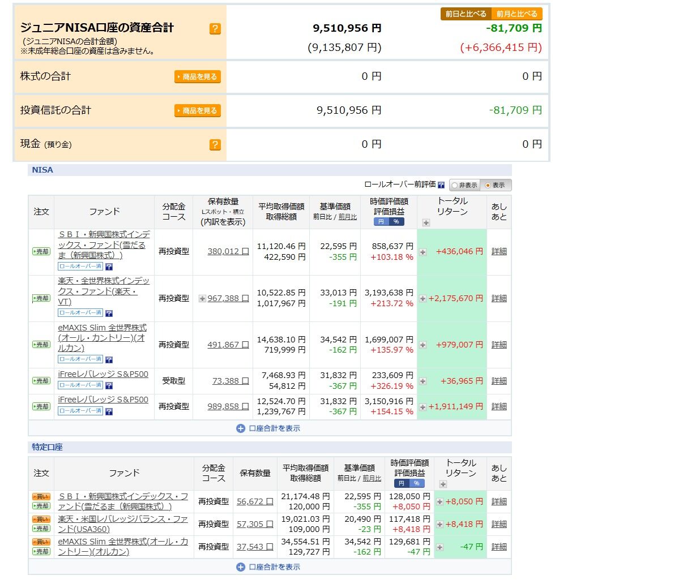
Task: Click the help icon under iFreeレバレッジ 989,858口 row
Action: pos(109,411)
